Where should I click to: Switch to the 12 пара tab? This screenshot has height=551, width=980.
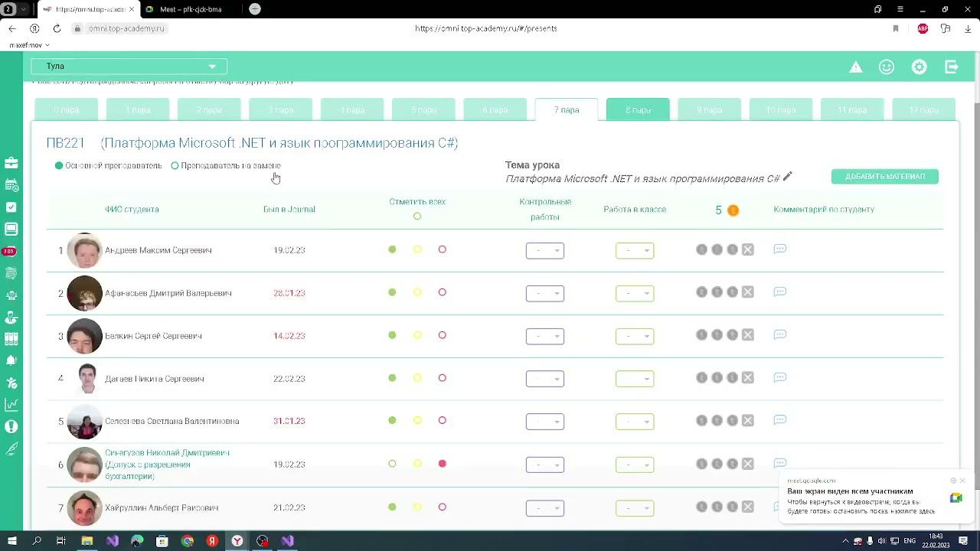coord(923,109)
